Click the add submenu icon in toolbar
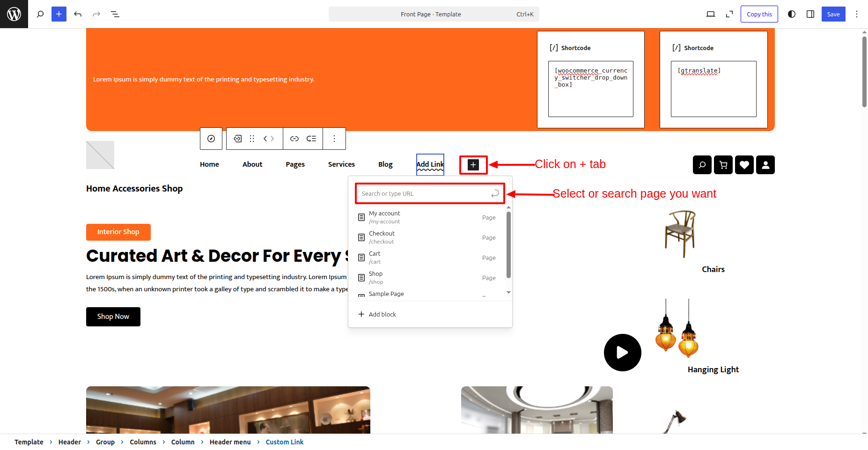The height and width of the screenshot is (450, 868). coord(311,139)
